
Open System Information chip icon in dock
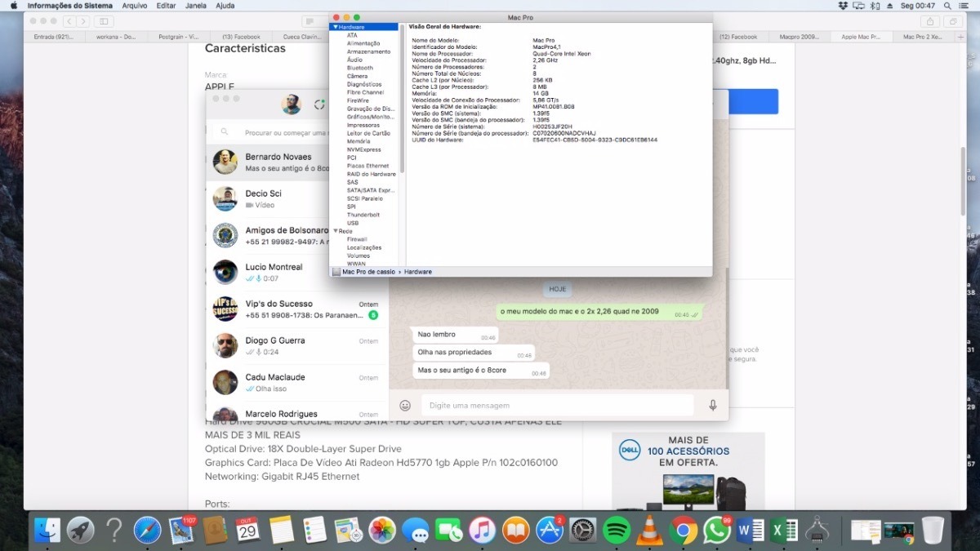tap(817, 531)
